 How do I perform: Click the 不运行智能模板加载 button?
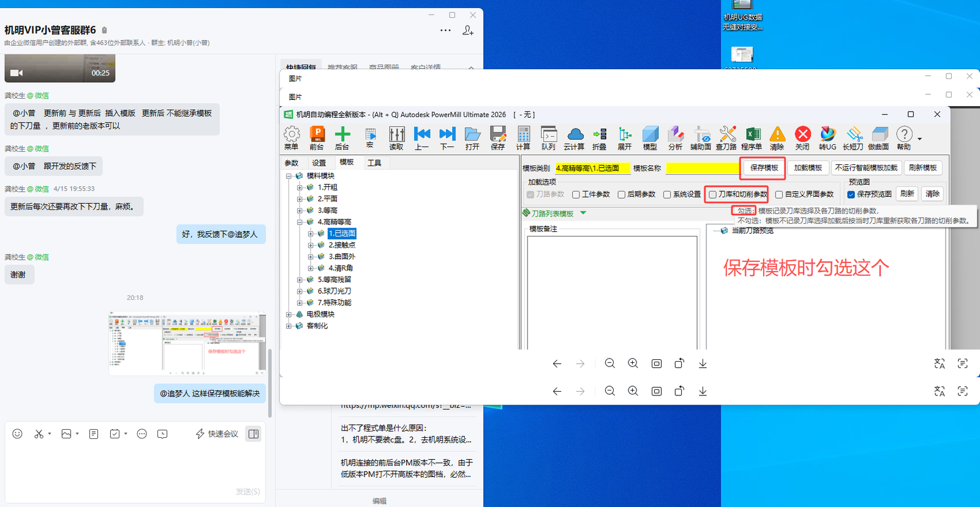[x=866, y=168]
